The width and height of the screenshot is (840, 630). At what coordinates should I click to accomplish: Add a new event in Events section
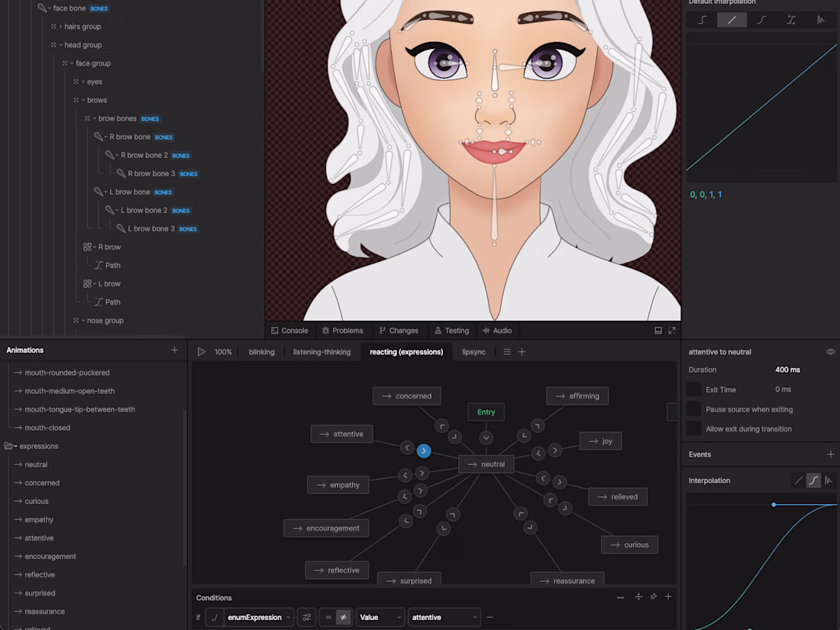[830, 454]
